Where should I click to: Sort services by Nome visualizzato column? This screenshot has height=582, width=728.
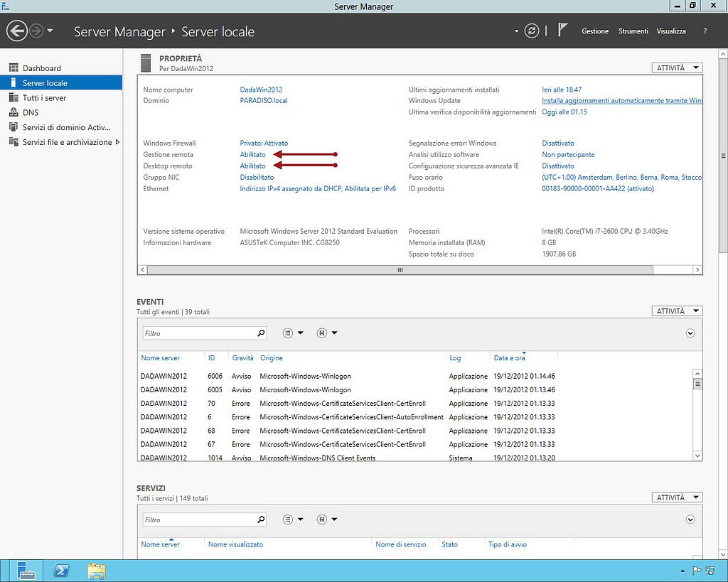[235, 544]
